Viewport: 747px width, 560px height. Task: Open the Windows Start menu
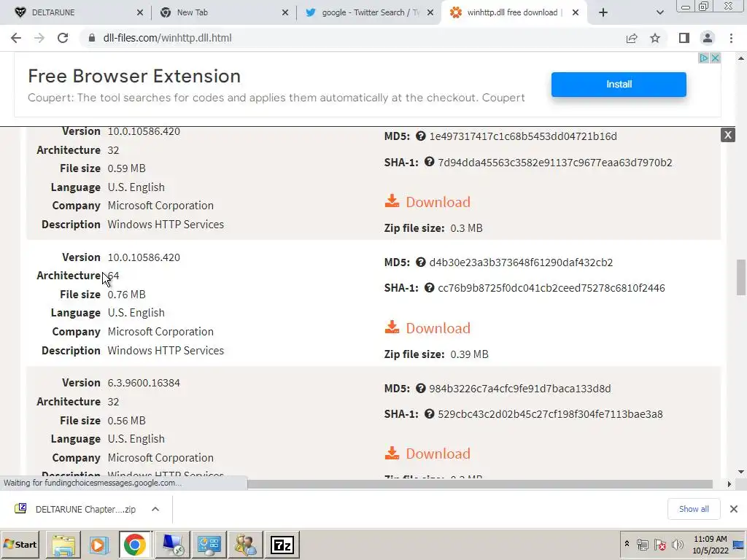click(x=20, y=544)
